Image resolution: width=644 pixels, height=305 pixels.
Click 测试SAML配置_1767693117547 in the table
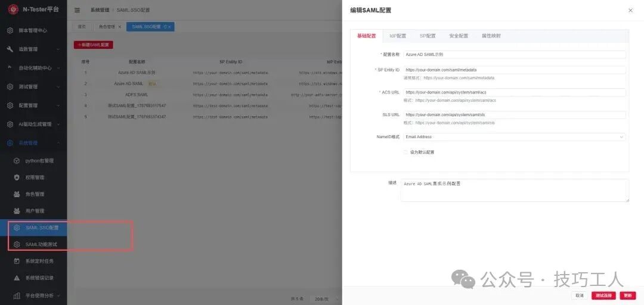137,106
